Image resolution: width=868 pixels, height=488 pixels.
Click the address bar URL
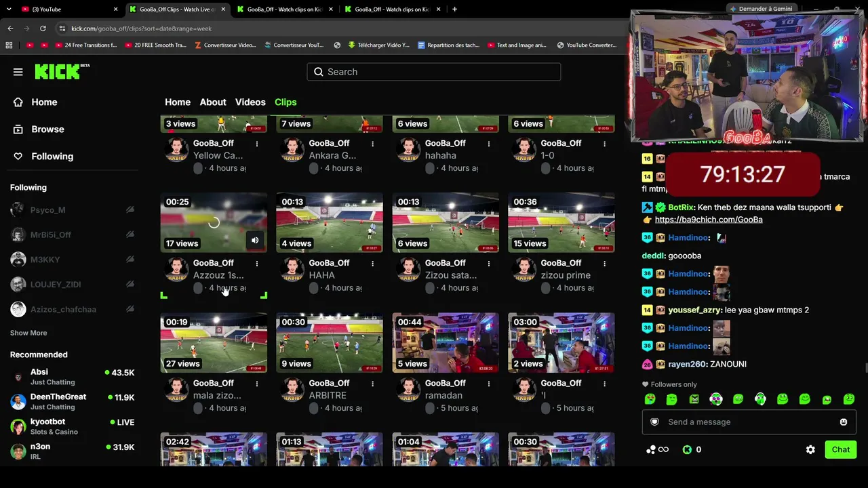pos(142,28)
